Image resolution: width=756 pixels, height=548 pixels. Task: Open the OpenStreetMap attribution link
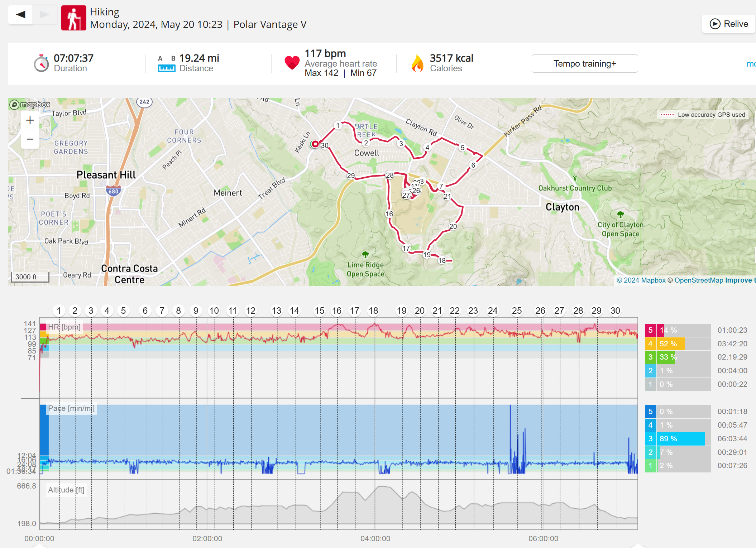pos(699,280)
